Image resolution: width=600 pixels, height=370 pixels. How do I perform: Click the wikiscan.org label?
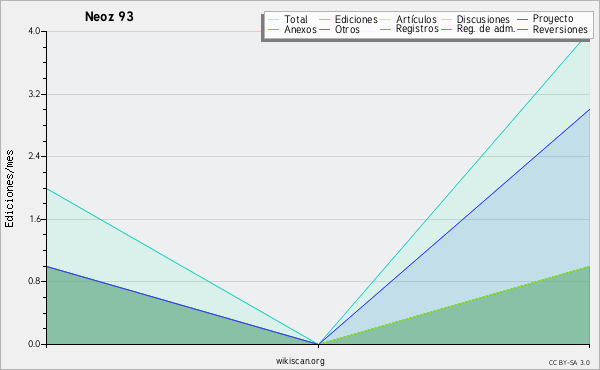click(x=300, y=361)
